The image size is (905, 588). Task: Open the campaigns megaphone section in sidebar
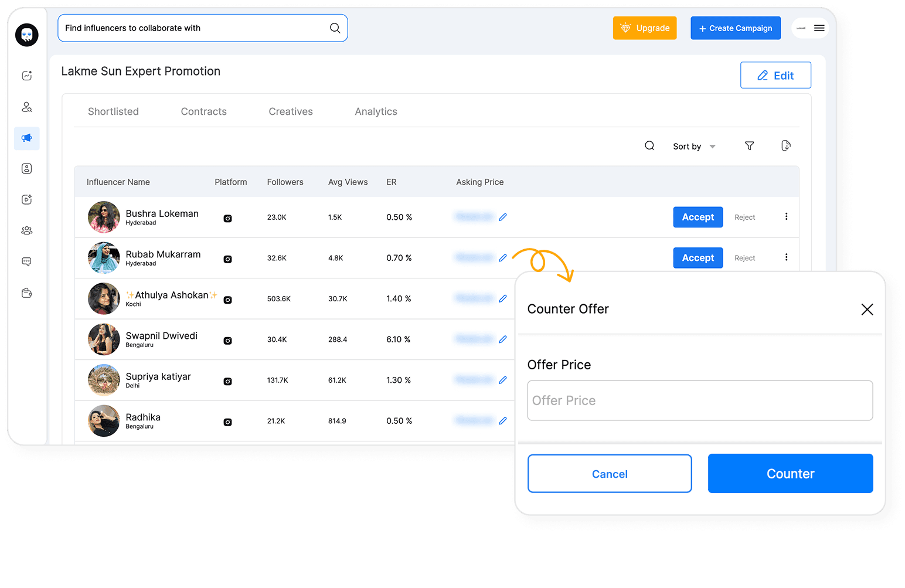[x=26, y=138]
